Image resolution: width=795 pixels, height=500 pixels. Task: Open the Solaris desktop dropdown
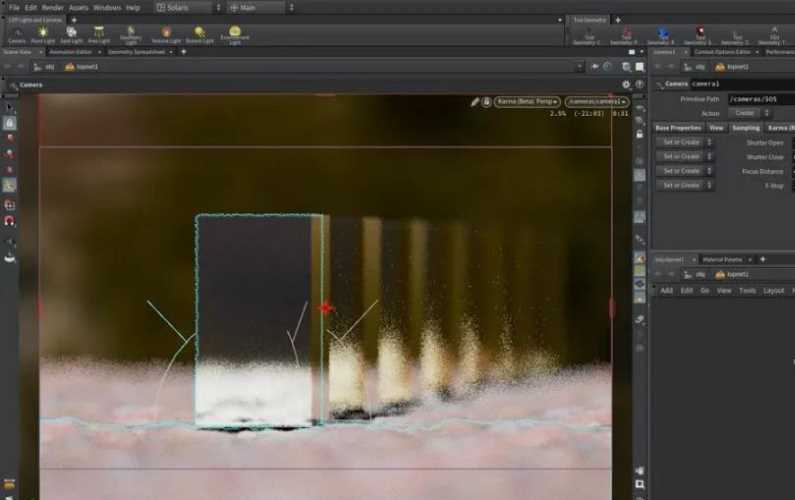pos(188,8)
